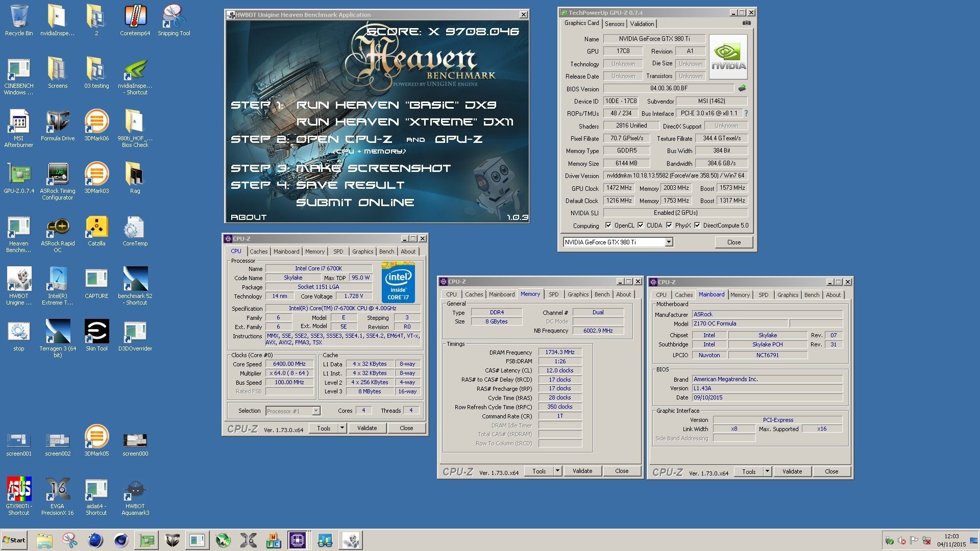The image size is (980, 551).
Task: Toggle the CUDA checkbox in GPU-Z
Action: (x=640, y=225)
